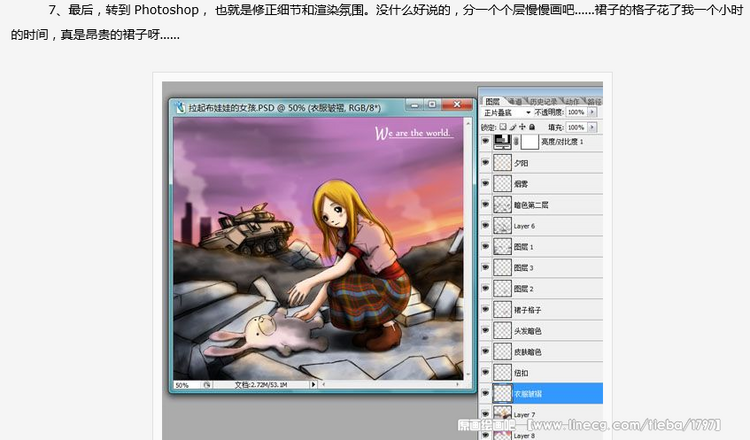The image size is (750, 440).
Task: Select the 皮肤暗色 layer name
Action: tap(528, 352)
